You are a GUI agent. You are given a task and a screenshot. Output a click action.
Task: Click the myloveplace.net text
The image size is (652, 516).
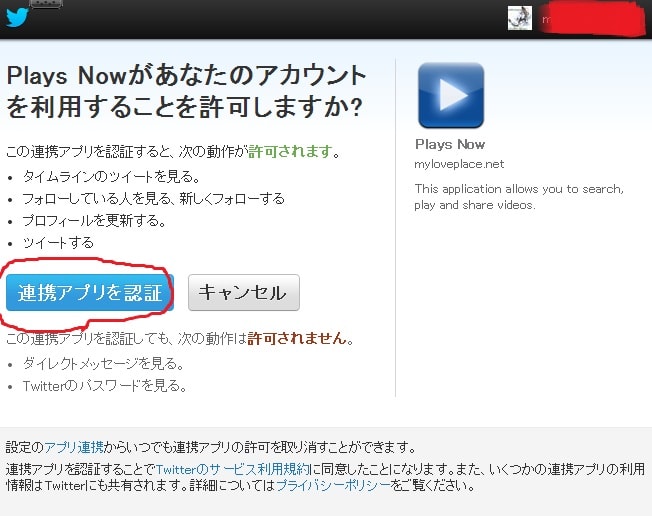[459, 164]
